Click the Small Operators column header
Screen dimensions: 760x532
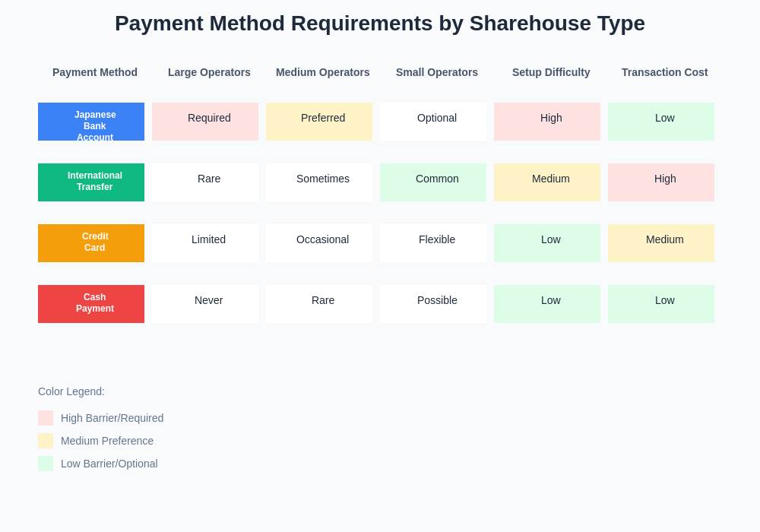pyautogui.click(x=437, y=72)
